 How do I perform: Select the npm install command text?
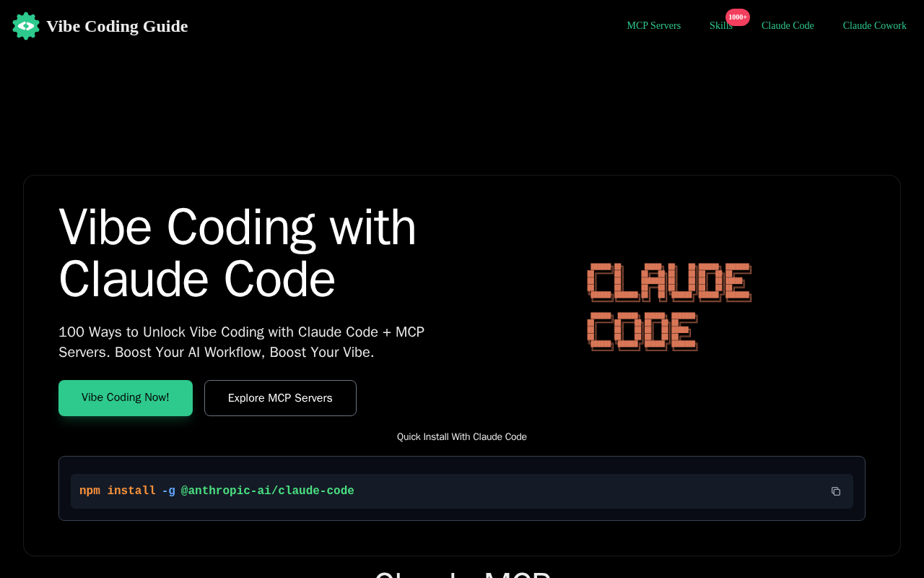click(217, 491)
